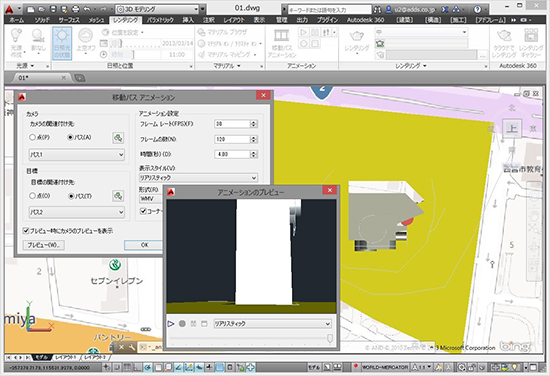This screenshot has width=550, height=376.
Task: Close the アニメーションのプレビュー window
Action: click(x=330, y=190)
